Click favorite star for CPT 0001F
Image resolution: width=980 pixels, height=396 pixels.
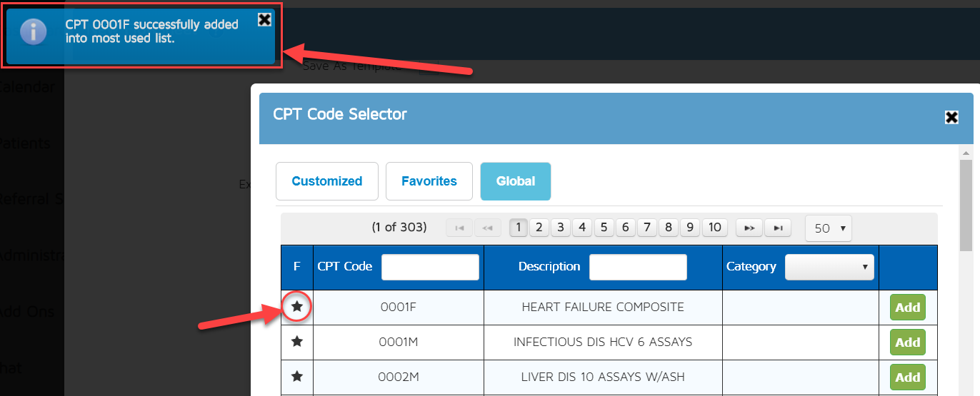pos(297,307)
